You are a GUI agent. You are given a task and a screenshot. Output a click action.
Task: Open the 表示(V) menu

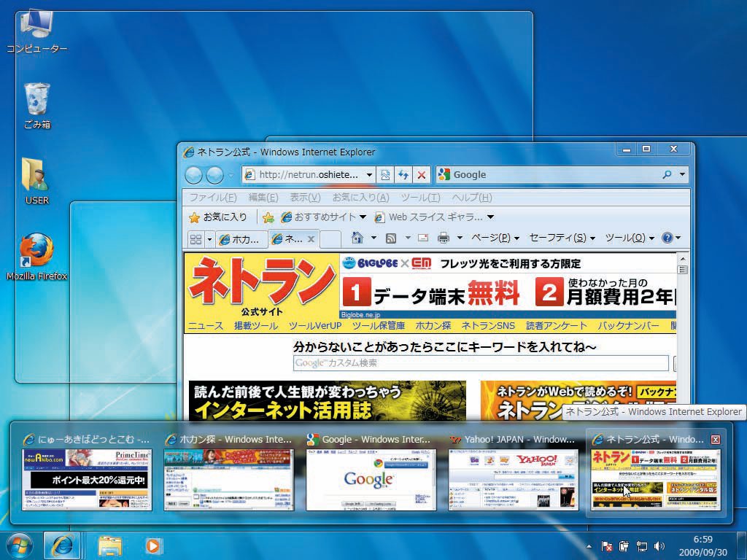tap(306, 197)
